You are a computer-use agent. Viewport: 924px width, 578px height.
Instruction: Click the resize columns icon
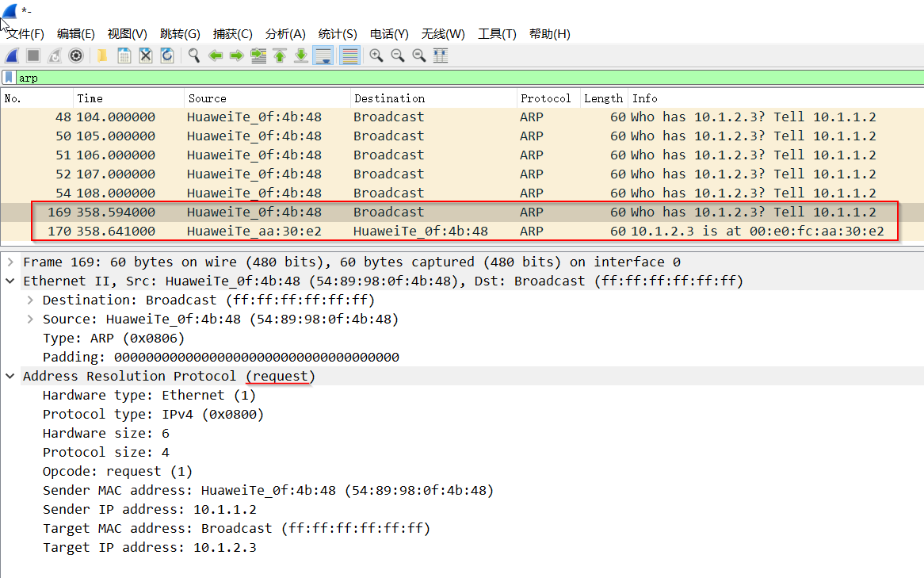[x=441, y=56]
